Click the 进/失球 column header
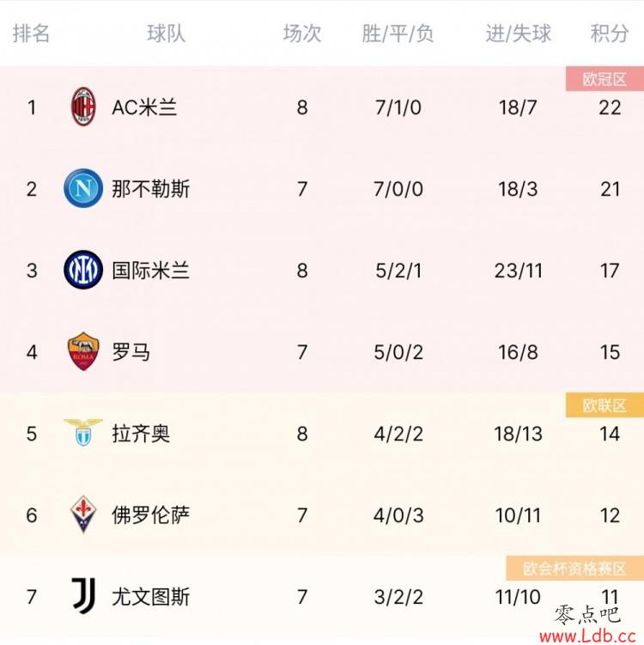Viewport: 644px width, 645px height. (x=518, y=33)
